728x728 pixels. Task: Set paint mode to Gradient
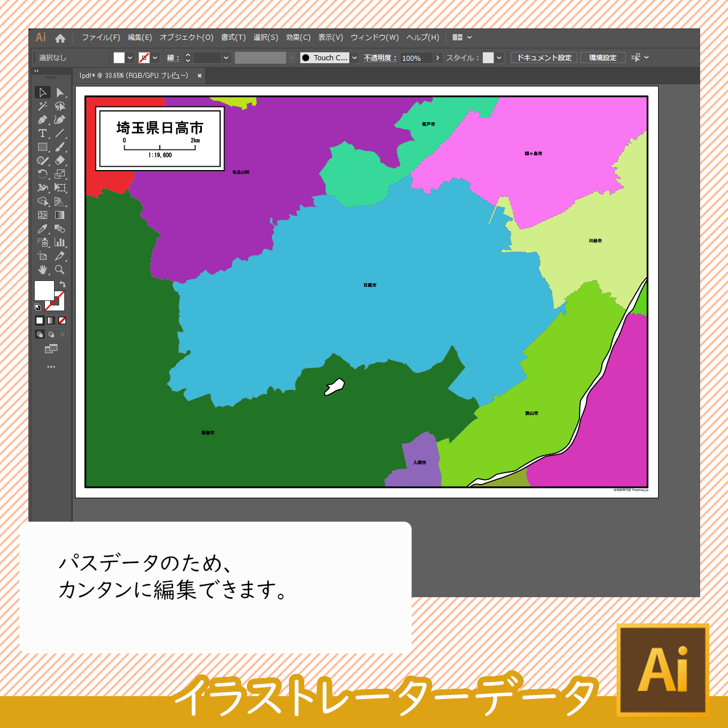click(x=51, y=321)
